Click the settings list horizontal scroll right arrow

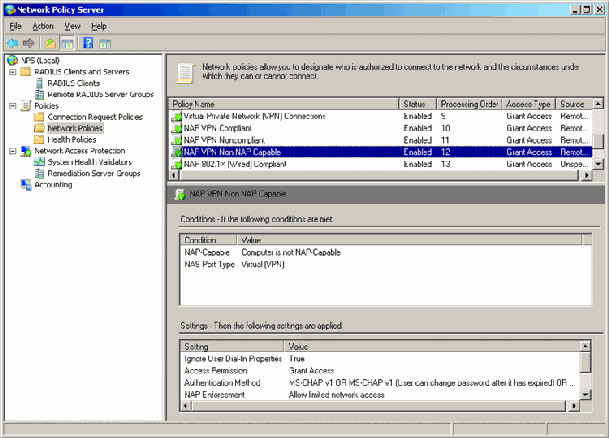573,406
